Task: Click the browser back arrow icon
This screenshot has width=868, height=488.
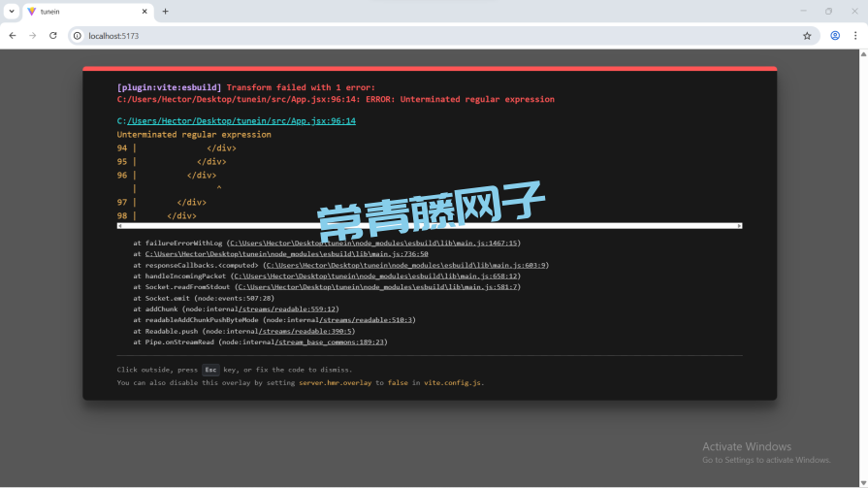Action: (x=13, y=36)
